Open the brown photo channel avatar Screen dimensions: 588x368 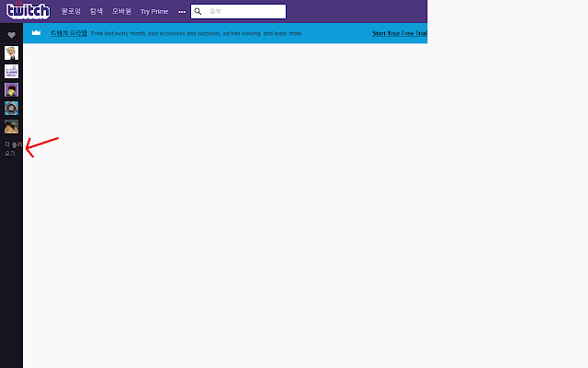pyautogui.click(x=11, y=127)
